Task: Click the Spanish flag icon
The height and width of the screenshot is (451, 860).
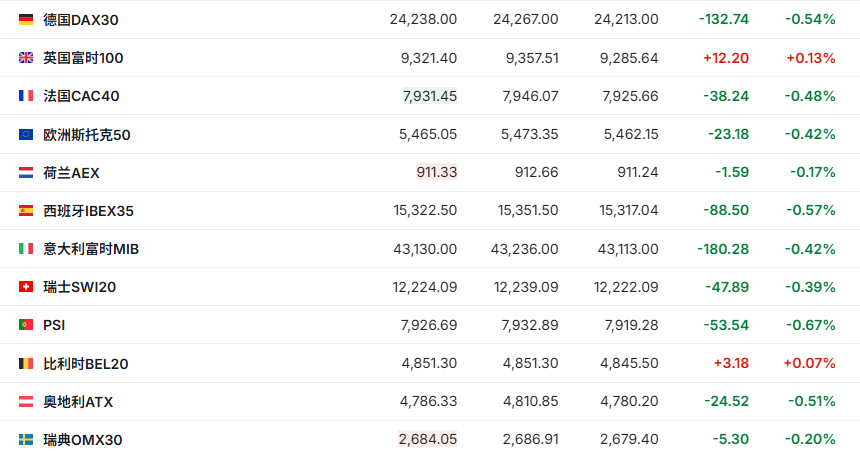Action: coord(26,211)
